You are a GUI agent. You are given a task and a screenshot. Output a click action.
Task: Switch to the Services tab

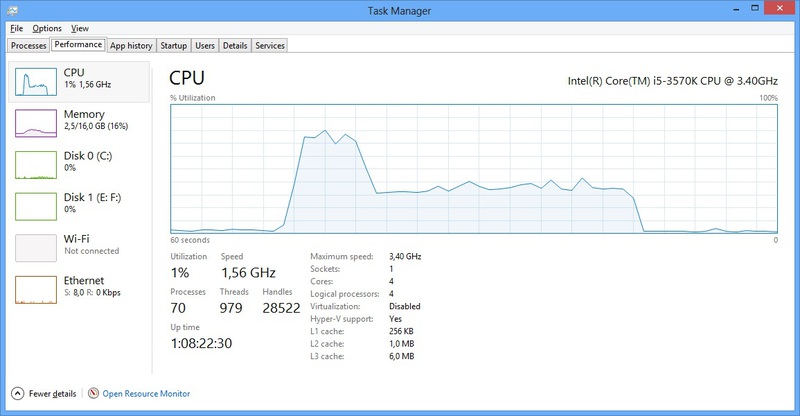click(270, 45)
